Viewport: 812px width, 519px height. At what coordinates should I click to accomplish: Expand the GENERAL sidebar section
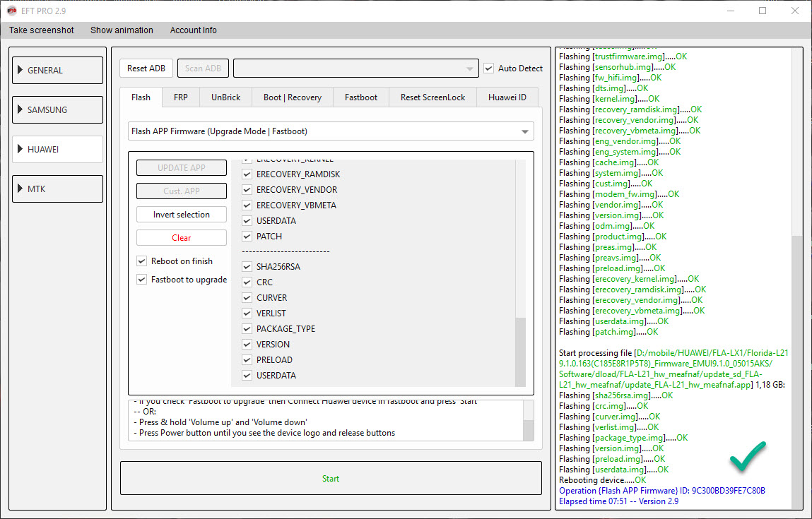coord(57,71)
